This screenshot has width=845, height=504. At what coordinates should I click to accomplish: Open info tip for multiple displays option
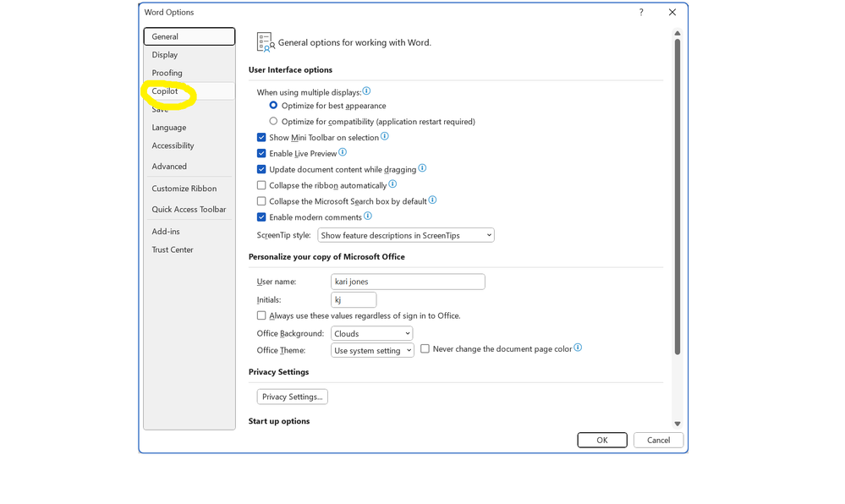point(366,91)
